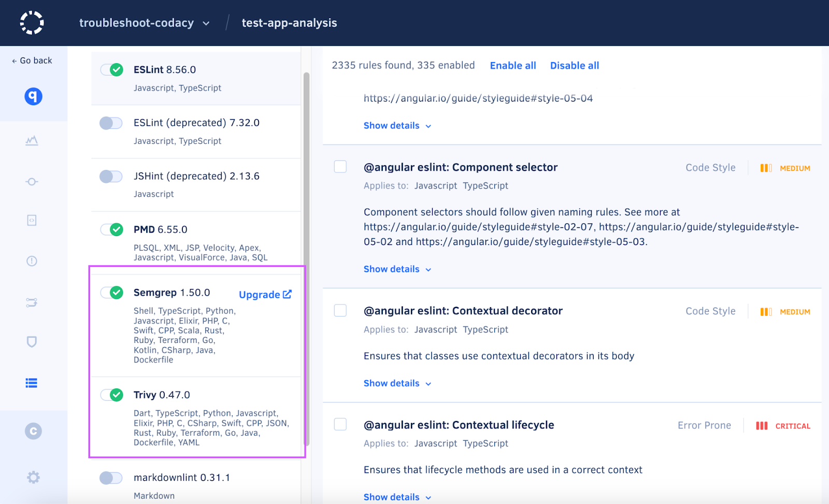829x504 pixels.
Task: Select ESLint (deprecated) 7.32.0 tool entry
Action: point(196,132)
